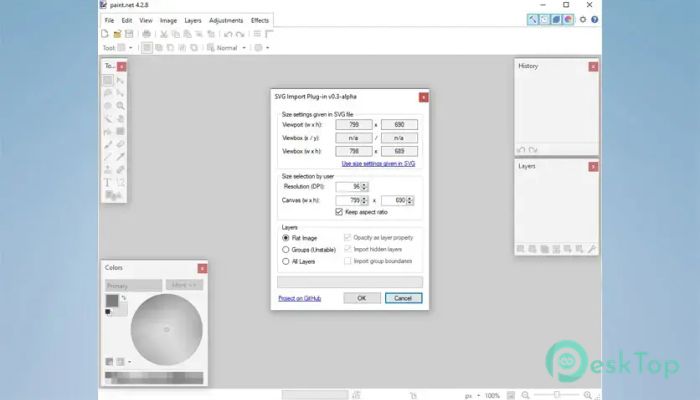
Task: Select the Eraser tool
Action: tap(120, 144)
